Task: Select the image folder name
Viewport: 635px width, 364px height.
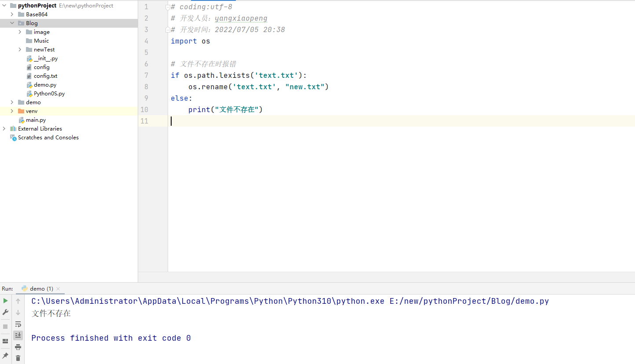Action: (x=42, y=32)
